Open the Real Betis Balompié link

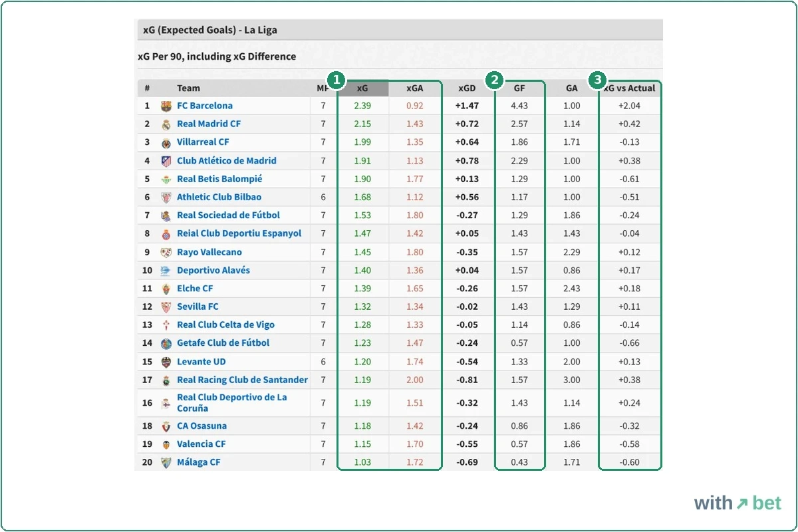point(219,178)
